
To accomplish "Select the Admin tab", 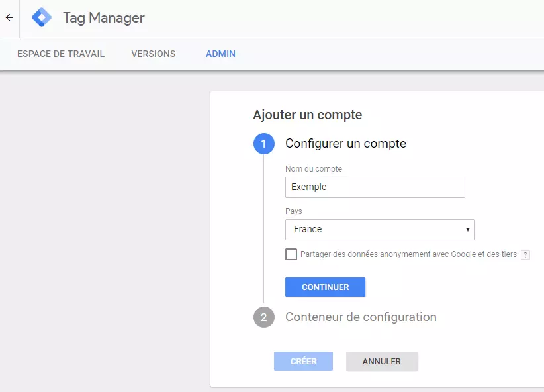I will tap(220, 54).
